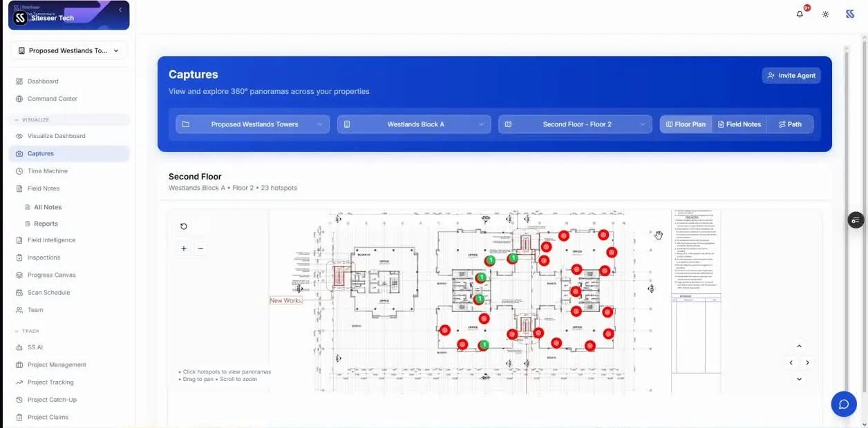This screenshot has width=868, height=428.
Task: Pan the floor plan up arrow
Action: (x=800, y=347)
